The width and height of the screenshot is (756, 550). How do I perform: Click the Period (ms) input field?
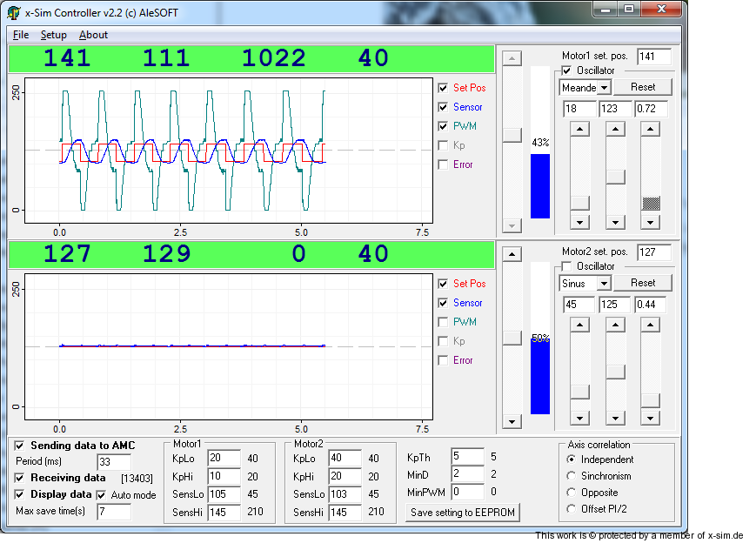click(114, 461)
